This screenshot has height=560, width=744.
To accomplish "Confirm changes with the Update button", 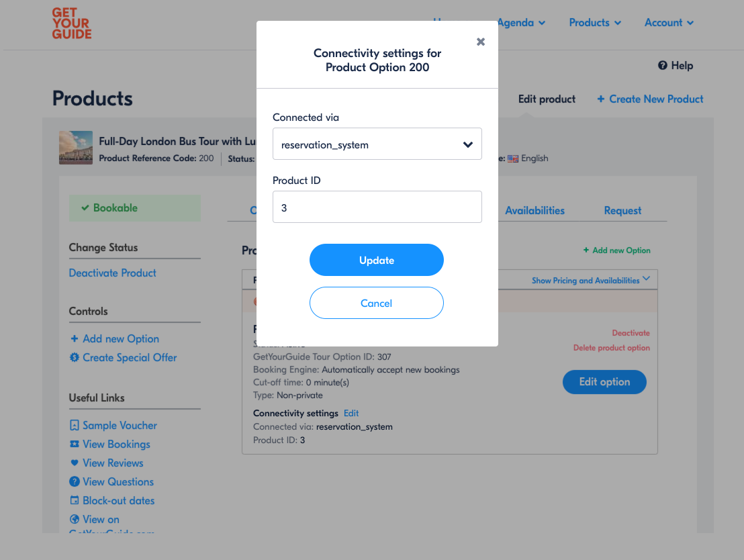I will pyautogui.click(x=377, y=260).
